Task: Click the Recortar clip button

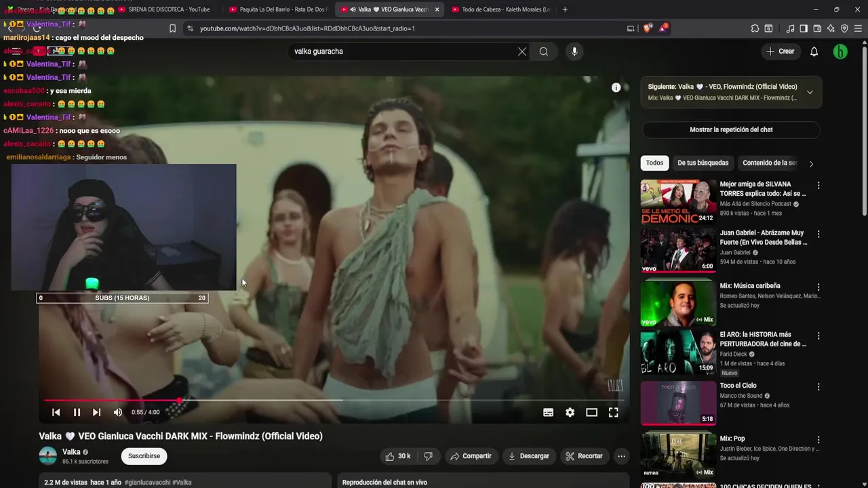Action: pos(584,456)
